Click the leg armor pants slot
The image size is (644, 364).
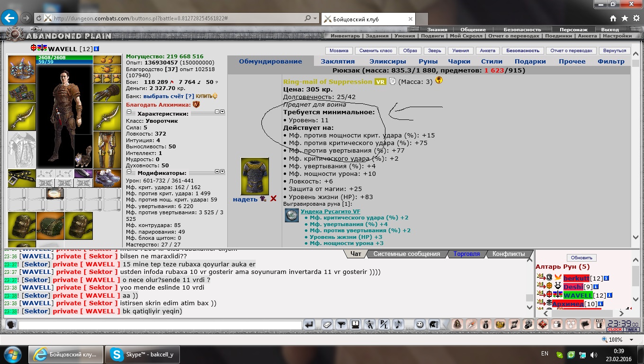(x=107, y=150)
